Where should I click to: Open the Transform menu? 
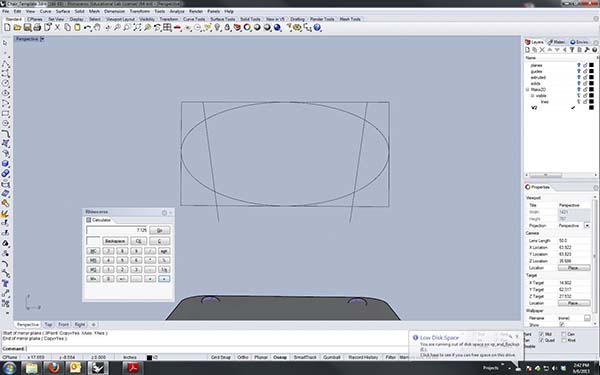140,11
